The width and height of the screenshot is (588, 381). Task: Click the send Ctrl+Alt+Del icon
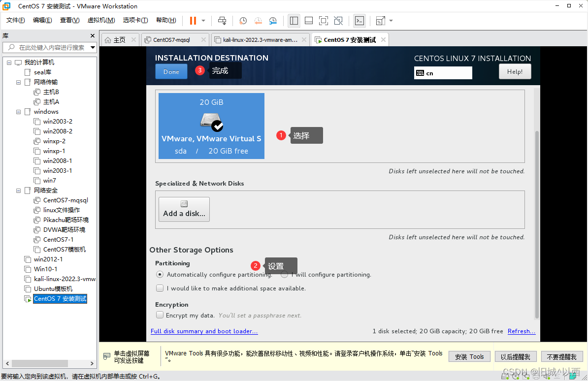[222, 21]
